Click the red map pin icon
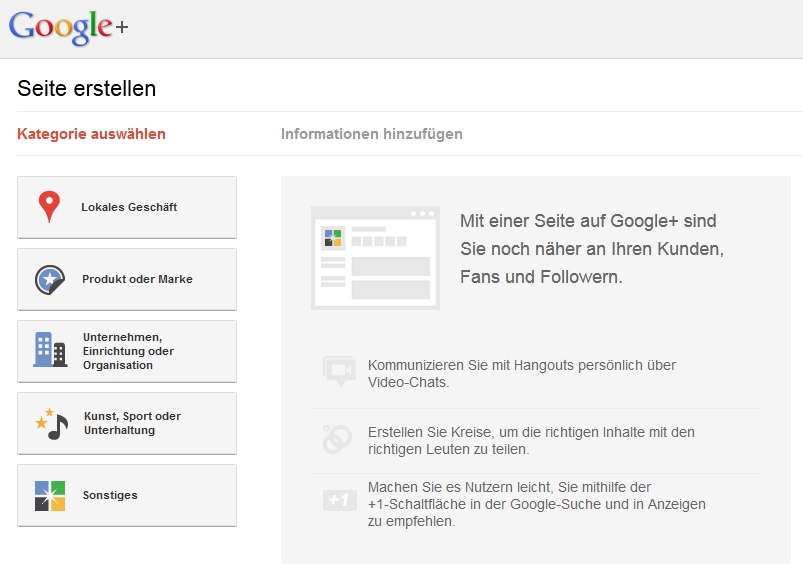The height and width of the screenshot is (572, 803). tap(49, 207)
